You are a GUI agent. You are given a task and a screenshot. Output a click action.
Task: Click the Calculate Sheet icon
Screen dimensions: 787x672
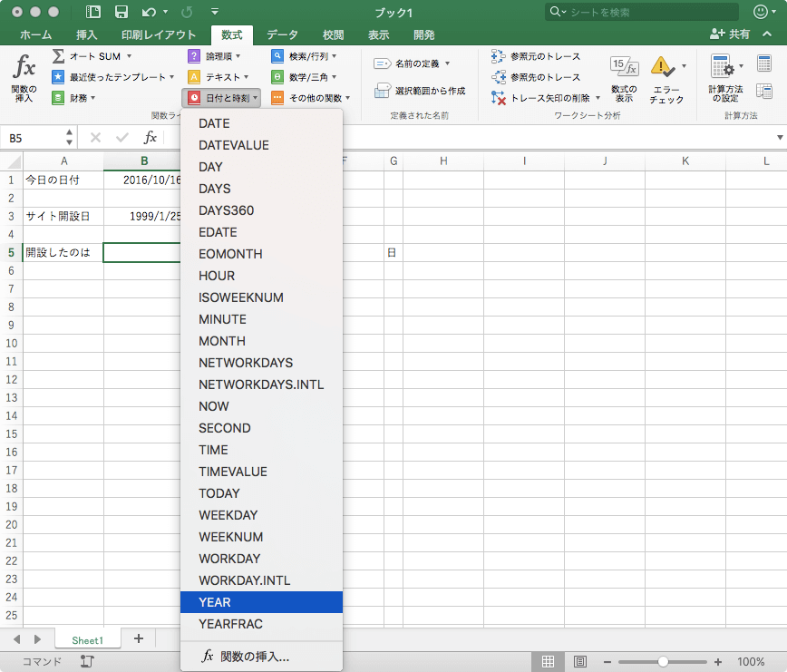[764, 92]
